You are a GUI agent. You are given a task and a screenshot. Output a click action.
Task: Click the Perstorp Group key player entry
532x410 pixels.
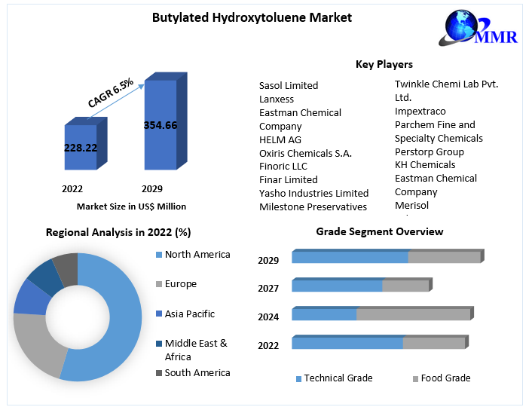click(430, 151)
